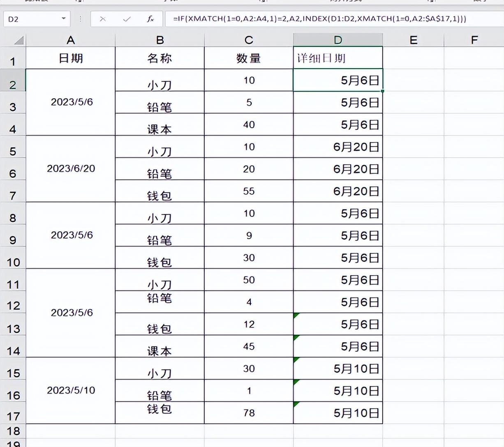
Task: Select column D header
Action: point(338,40)
